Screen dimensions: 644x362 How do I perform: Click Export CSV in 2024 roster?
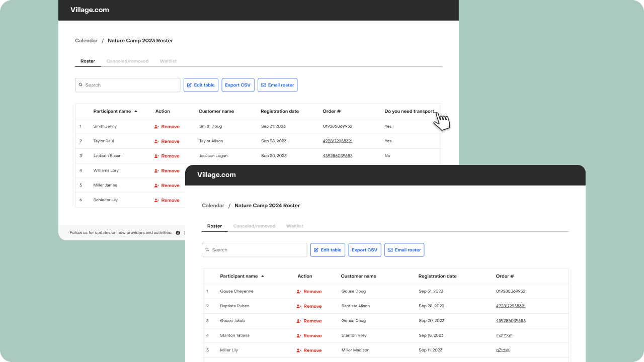tap(365, 250)
